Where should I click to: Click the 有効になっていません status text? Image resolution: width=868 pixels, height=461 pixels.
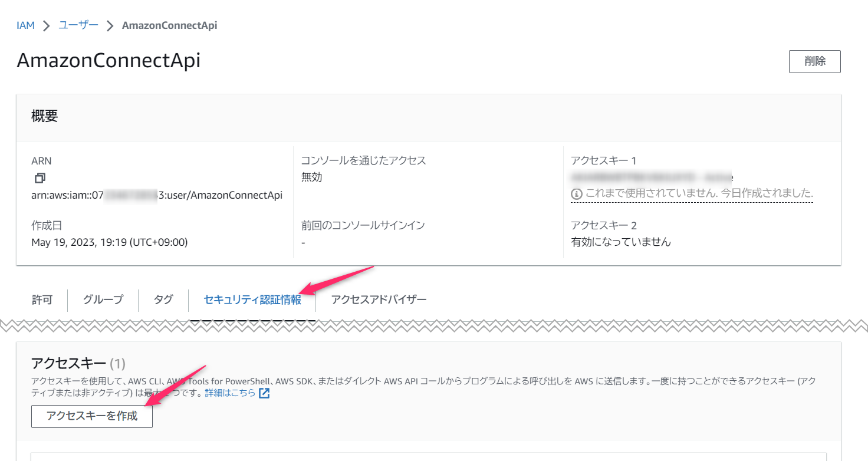coord(621,242)
